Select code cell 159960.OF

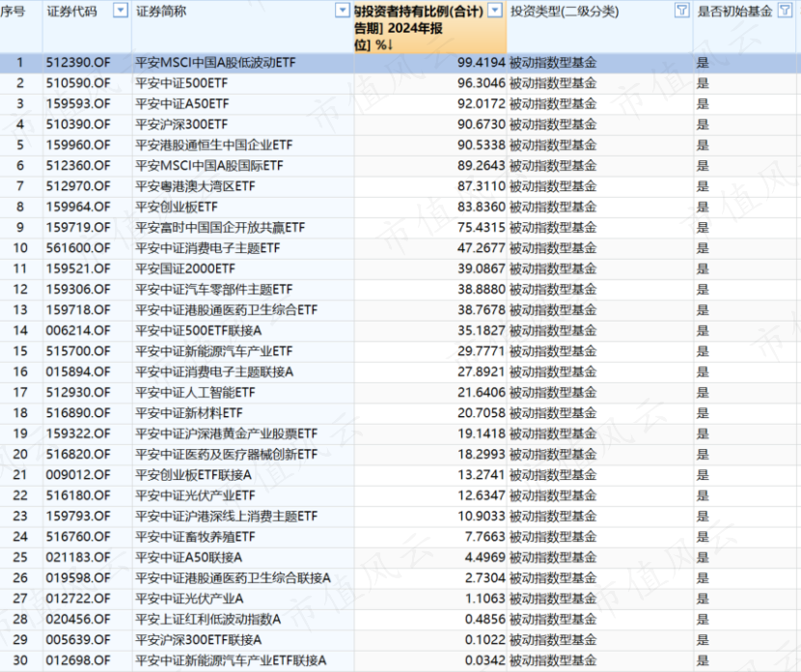78,145
